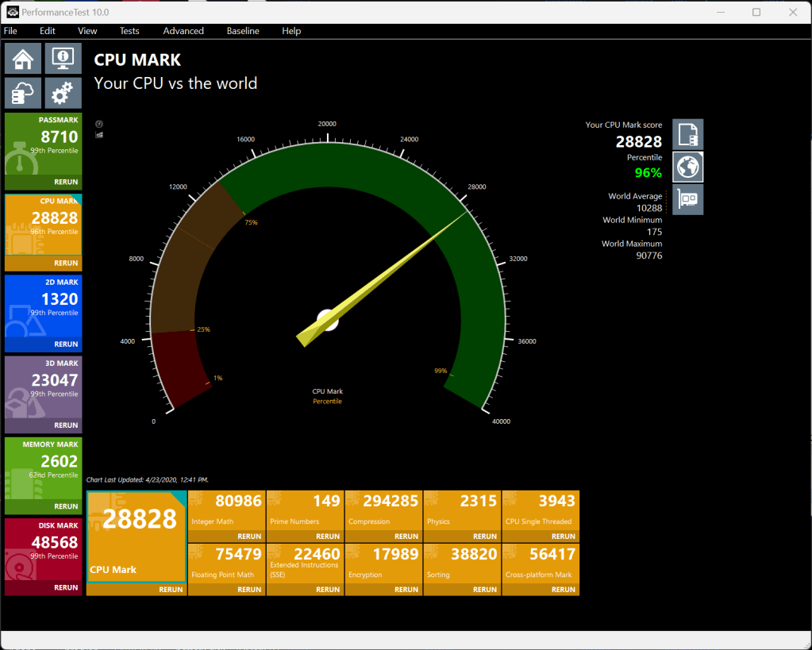
Task: Open the Tests menu
Action: (x=129, y=31)
